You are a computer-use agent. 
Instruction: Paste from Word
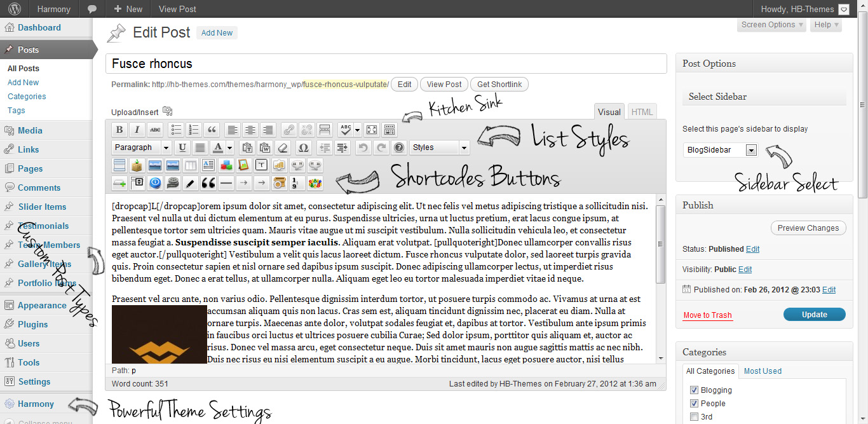[265, 147]
